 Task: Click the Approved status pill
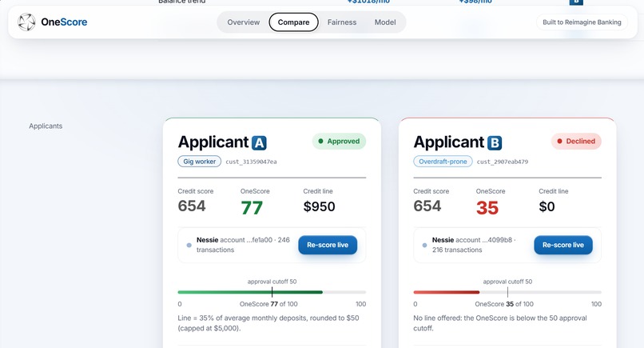[x=339, y=141]
